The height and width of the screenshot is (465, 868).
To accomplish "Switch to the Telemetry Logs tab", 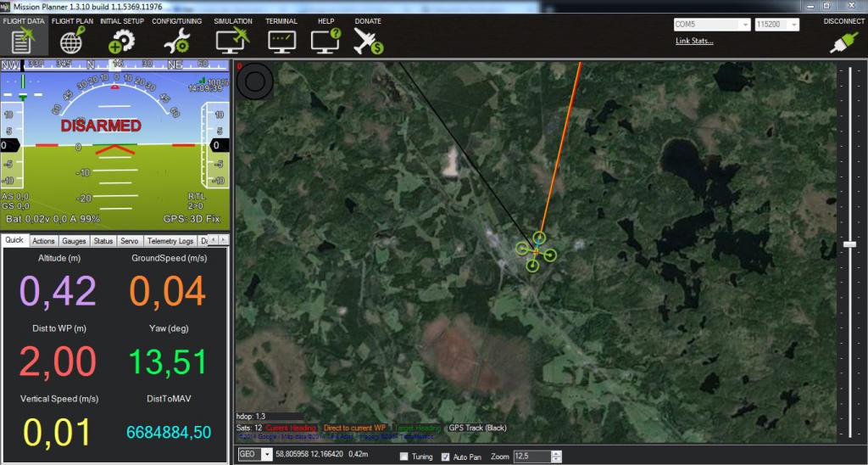I will 170,241.
